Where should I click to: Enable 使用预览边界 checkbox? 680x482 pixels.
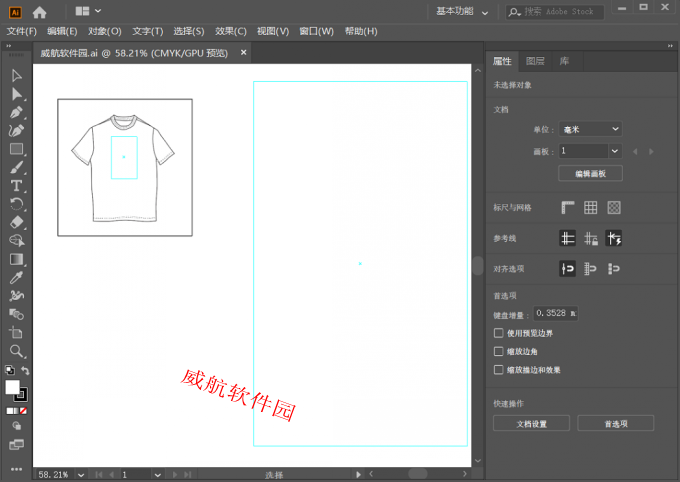click(499, 333)
